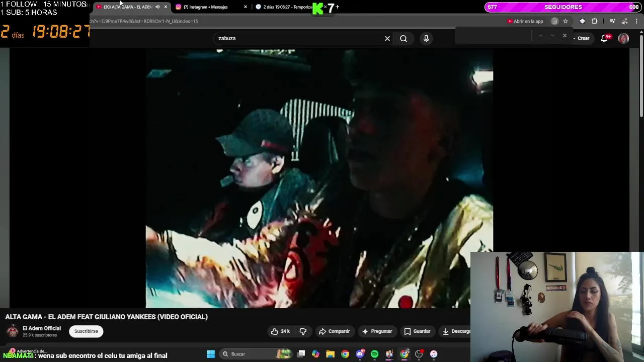Switch to the ALTA GAMA YouTube tab
The height and width of the screenshot is (362, 644).
point(127,7)
